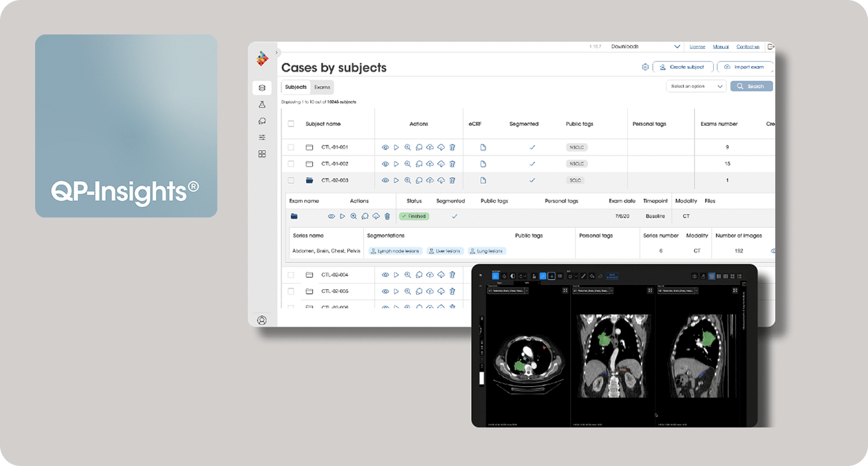Open the Manual link
The width and height of the screenshot is (868, 466).
click(x=721, y=47)
